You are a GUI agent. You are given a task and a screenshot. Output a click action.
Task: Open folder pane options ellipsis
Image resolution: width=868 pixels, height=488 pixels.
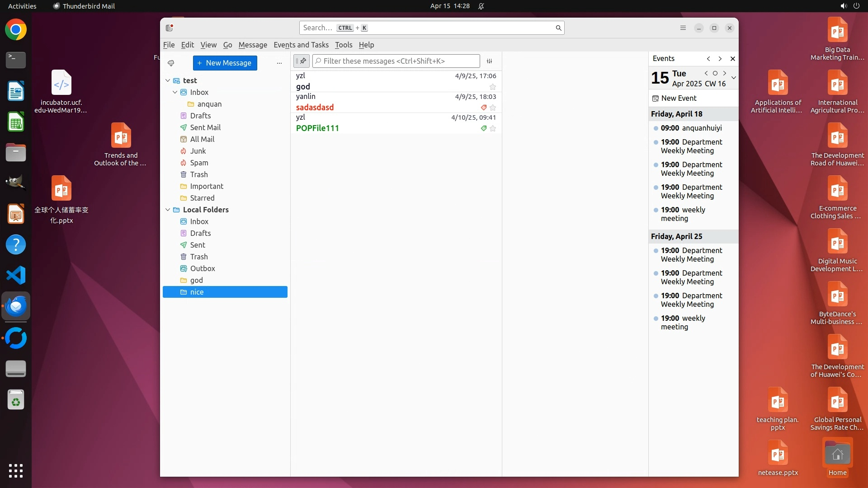tap(279, 63)
